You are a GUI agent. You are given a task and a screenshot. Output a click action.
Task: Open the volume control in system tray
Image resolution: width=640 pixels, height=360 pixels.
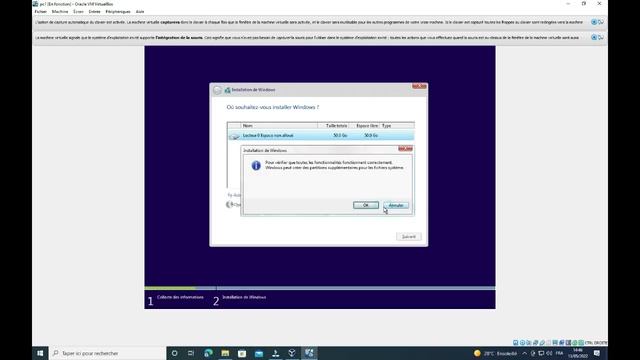point(549,353)
